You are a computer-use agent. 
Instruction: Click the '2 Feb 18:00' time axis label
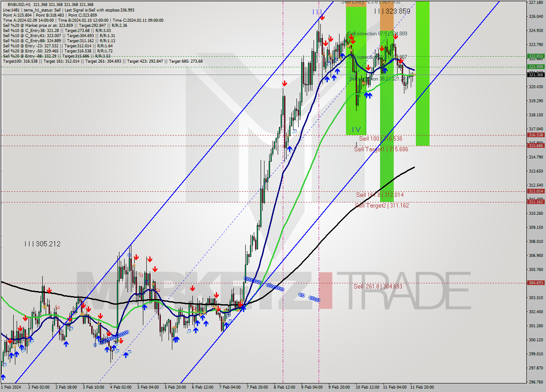coord(67,387)
